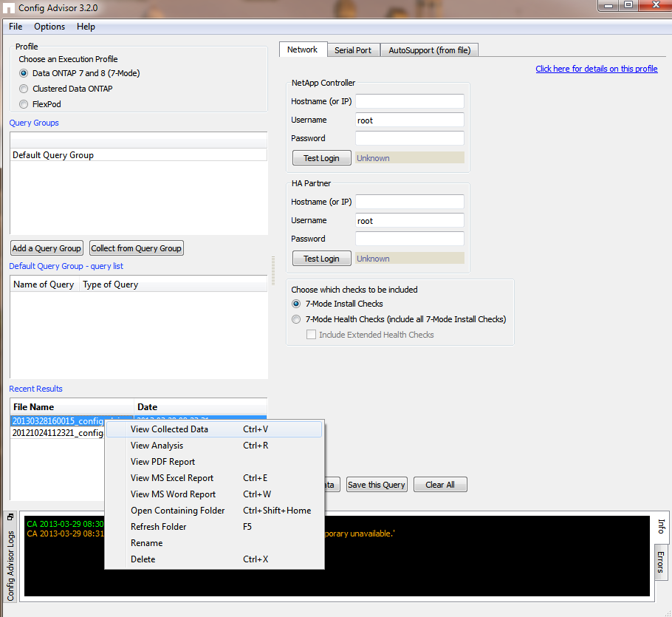Switch log panel to Errors tab
Screen dimensions: 672x617
coord(661,562)
